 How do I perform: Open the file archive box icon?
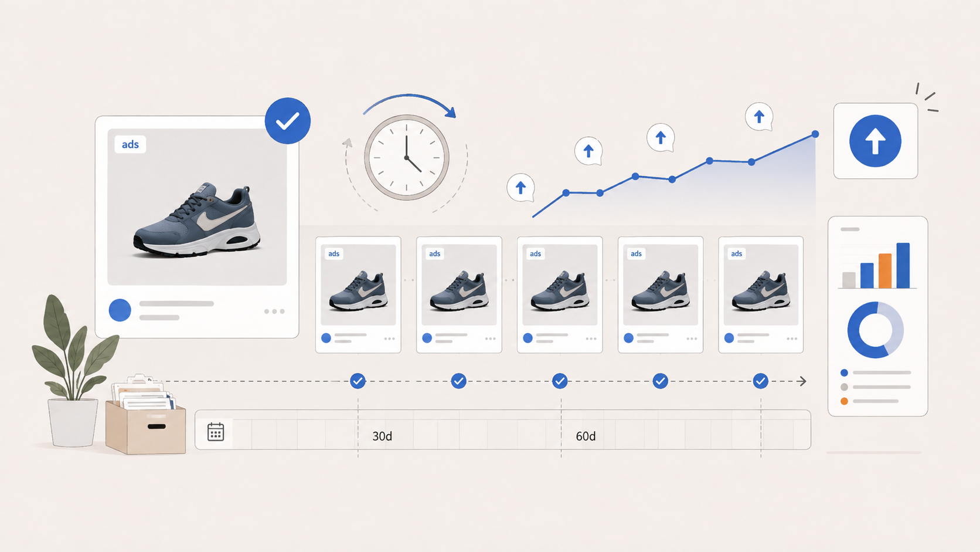tap(146, 415)
